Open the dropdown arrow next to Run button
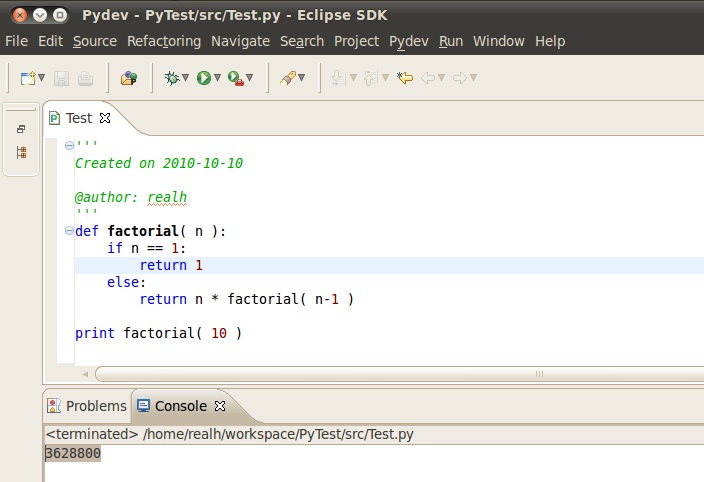Screen dimensions: 704x482 coord(217,78)
